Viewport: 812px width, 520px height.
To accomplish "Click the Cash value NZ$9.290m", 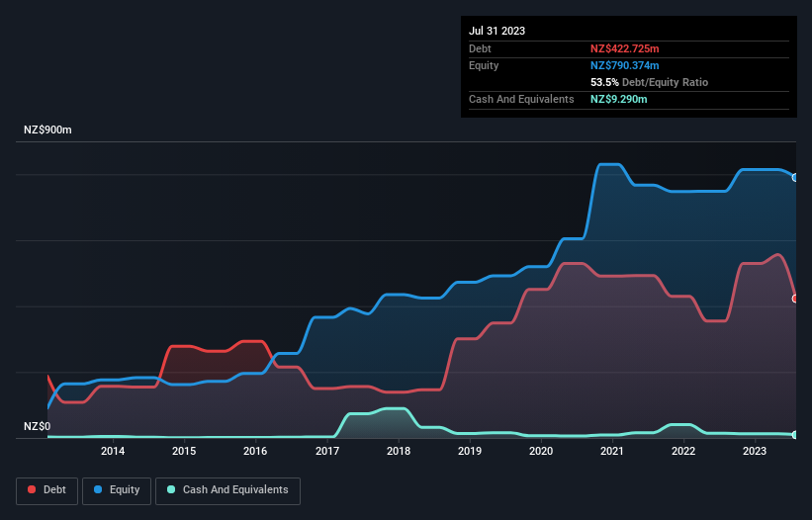I will coord(619,99).
